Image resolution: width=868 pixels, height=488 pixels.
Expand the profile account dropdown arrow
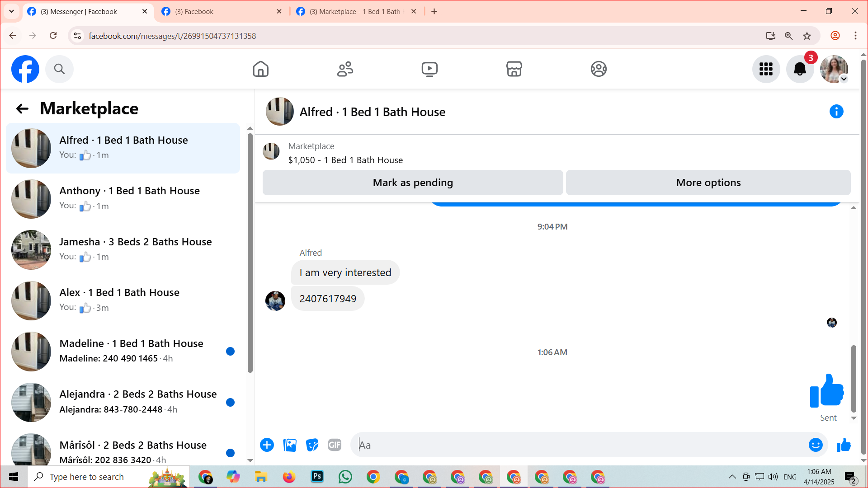click(844, 79)
